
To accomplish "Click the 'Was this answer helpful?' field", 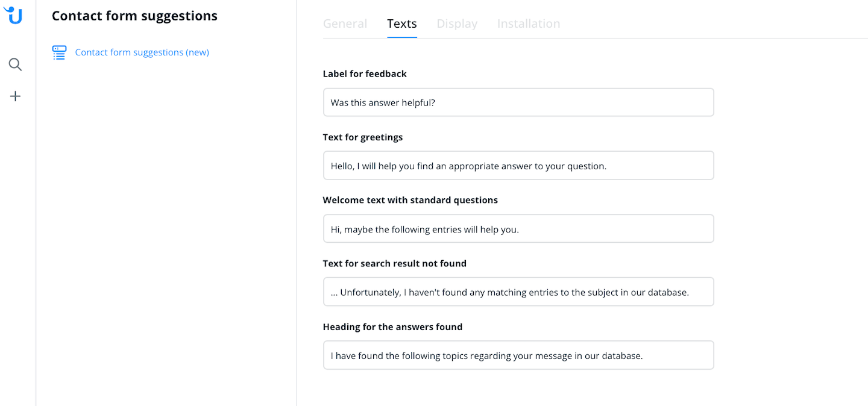I will pyautogui.click(x=518, y=102).
